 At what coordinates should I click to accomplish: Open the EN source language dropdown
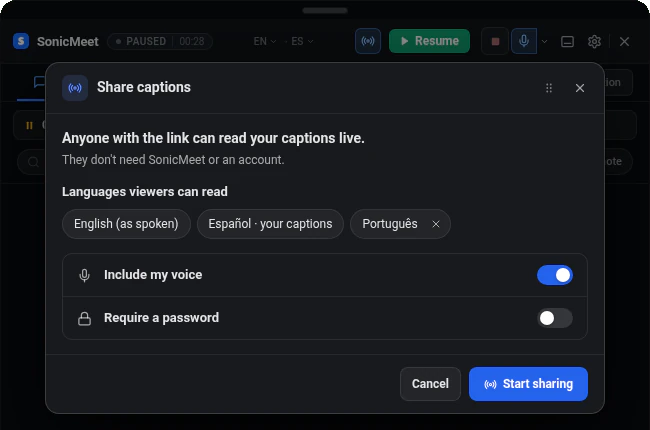pyautogui.click(x=264, y=41)
